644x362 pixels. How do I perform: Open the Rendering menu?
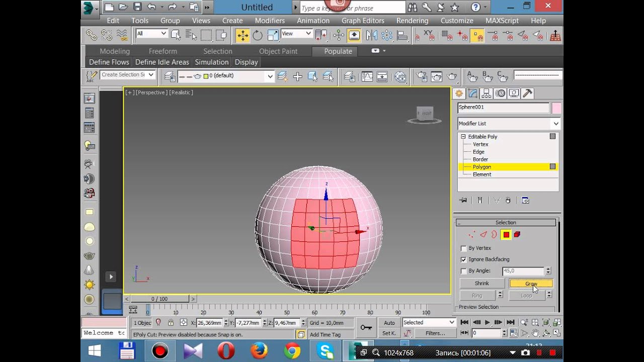click(x=412, y=21)
